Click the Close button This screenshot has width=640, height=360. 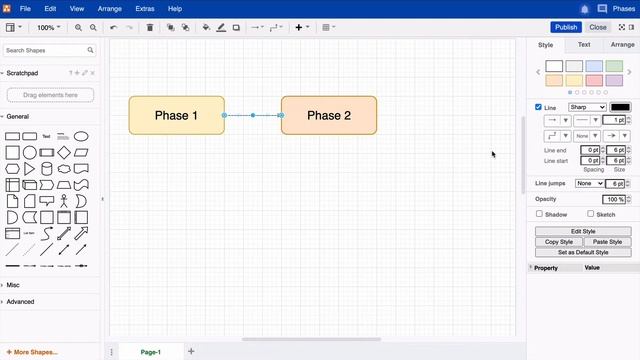598,27
